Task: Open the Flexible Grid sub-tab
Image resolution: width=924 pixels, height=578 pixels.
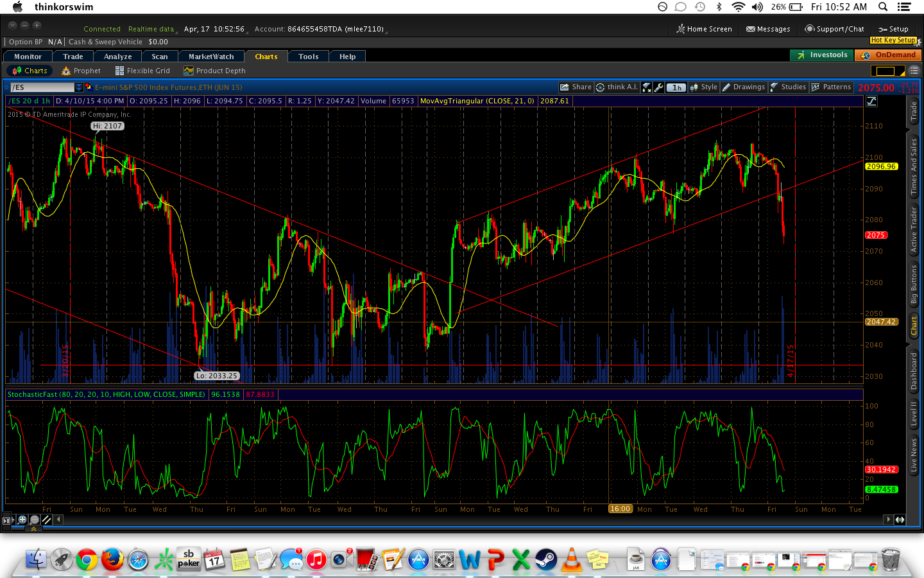Action: click(x=142, y=71)
